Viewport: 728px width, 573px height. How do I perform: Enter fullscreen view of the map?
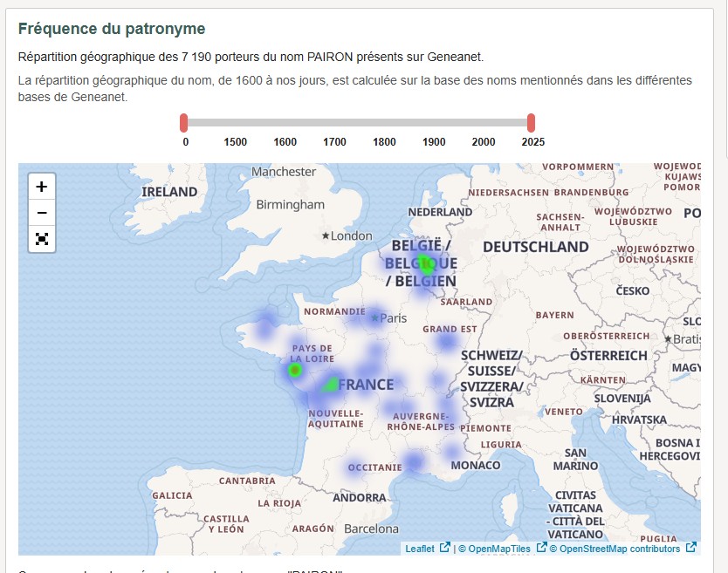(40, 239)
